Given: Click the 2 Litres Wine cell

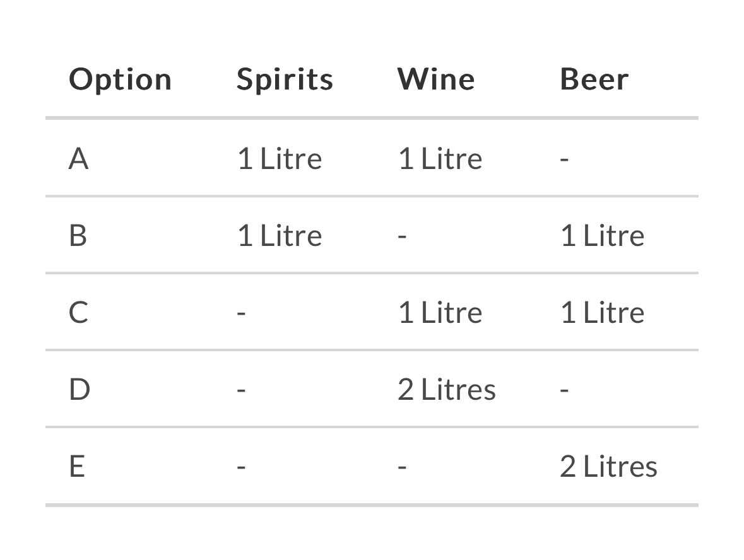Looking at the screenshot, I should coord(446,390).
